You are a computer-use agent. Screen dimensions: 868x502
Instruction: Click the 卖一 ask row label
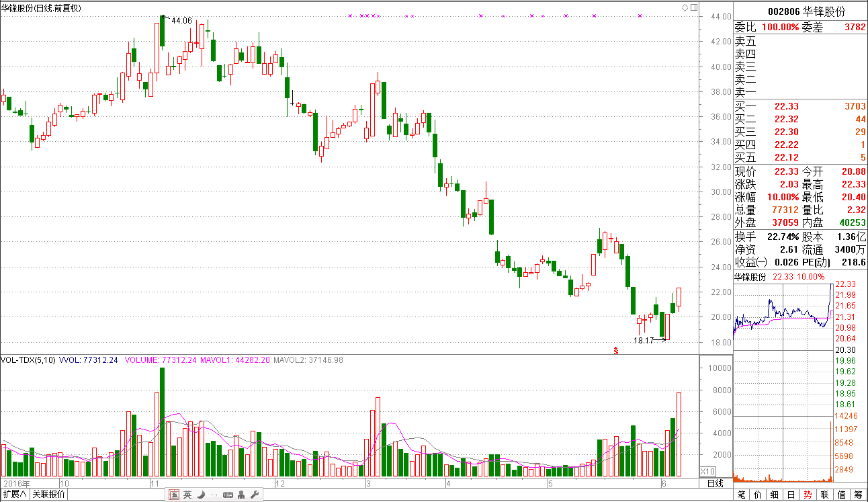pyautogui.click(x=745, y=92)
